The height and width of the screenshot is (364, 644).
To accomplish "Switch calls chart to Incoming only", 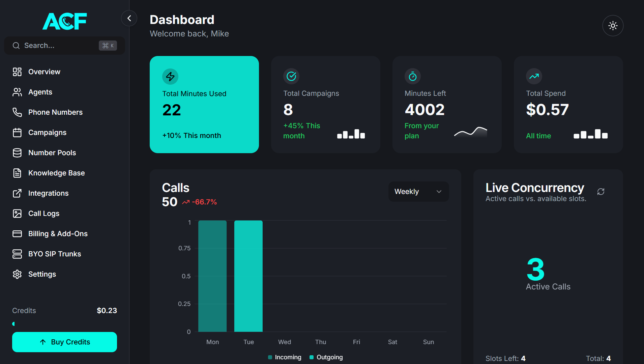I will (284, 357).
